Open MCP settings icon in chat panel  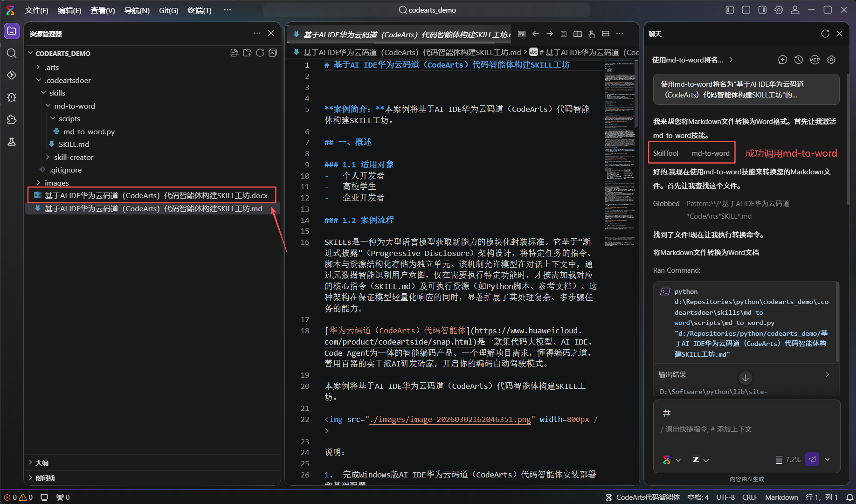(x=815, y=60)
